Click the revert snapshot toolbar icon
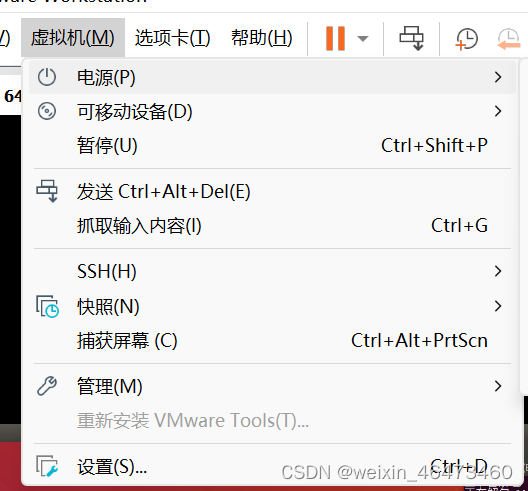The height and width of the screenshot is (491, 528). click(509, 39)
